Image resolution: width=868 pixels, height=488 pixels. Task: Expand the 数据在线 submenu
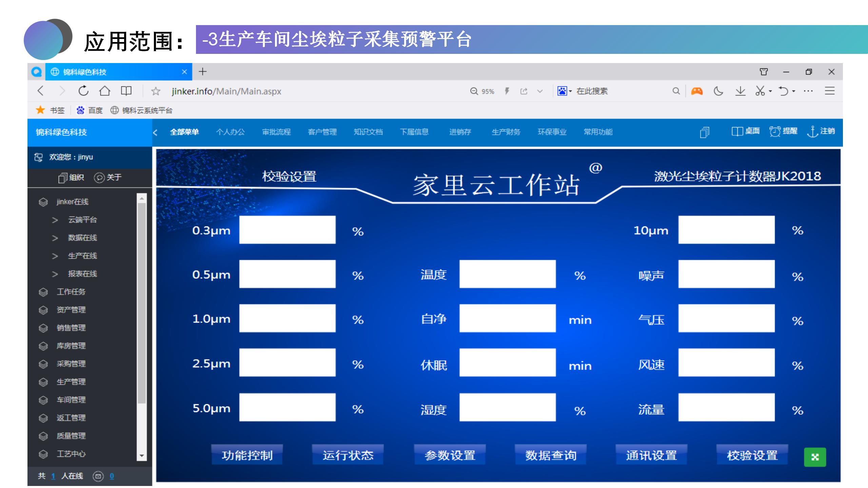click(x=82, y=238)
